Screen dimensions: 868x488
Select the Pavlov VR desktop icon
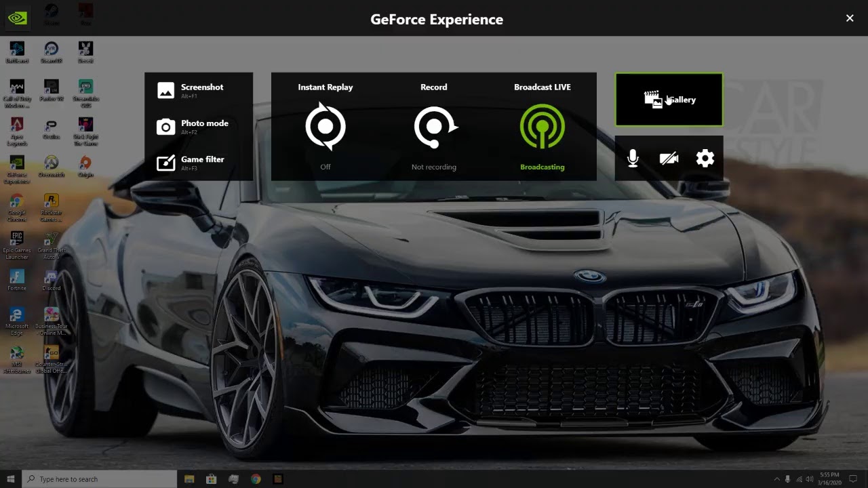51,90
